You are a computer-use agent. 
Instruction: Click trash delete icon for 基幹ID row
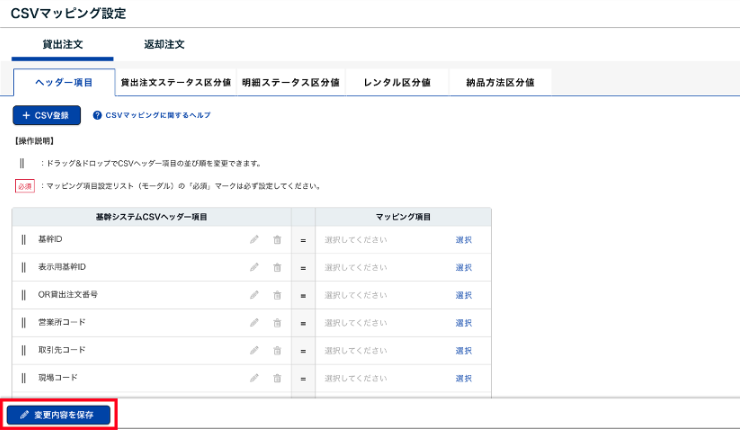(x=277, y=240)
